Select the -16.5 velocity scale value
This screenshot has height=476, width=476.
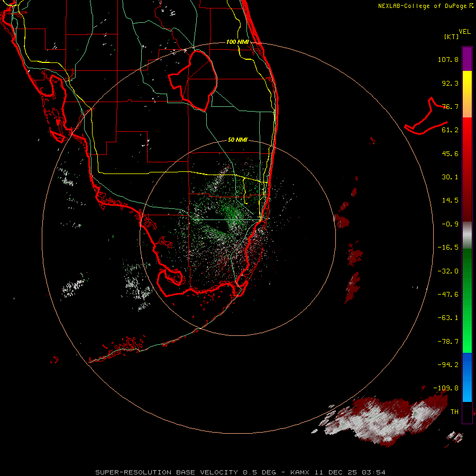click(448, 248)
